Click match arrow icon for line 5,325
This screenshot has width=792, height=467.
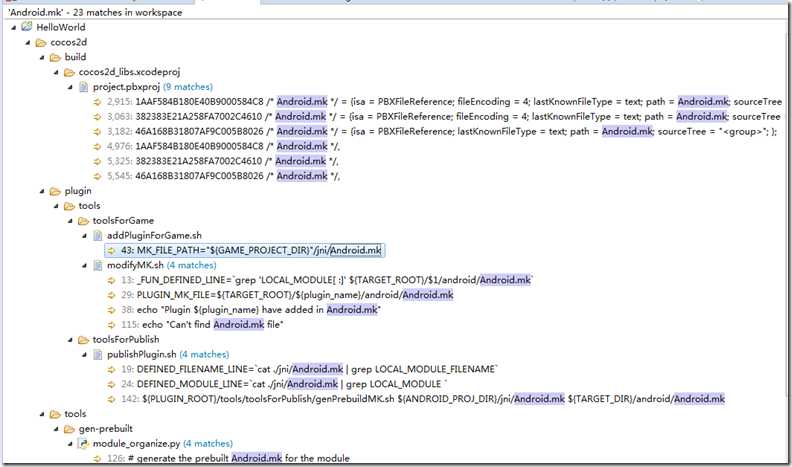click(97, 162)
